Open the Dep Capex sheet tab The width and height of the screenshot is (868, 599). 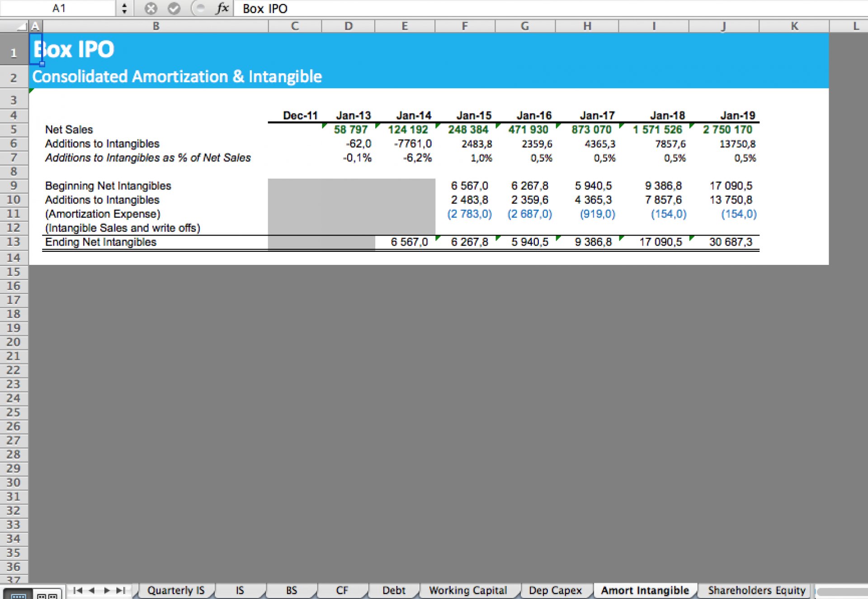556,590
